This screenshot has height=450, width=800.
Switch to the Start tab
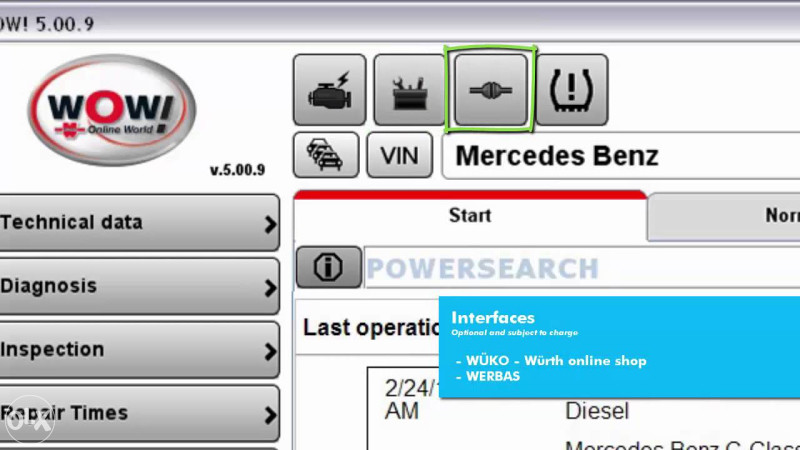tap(470, 215)
